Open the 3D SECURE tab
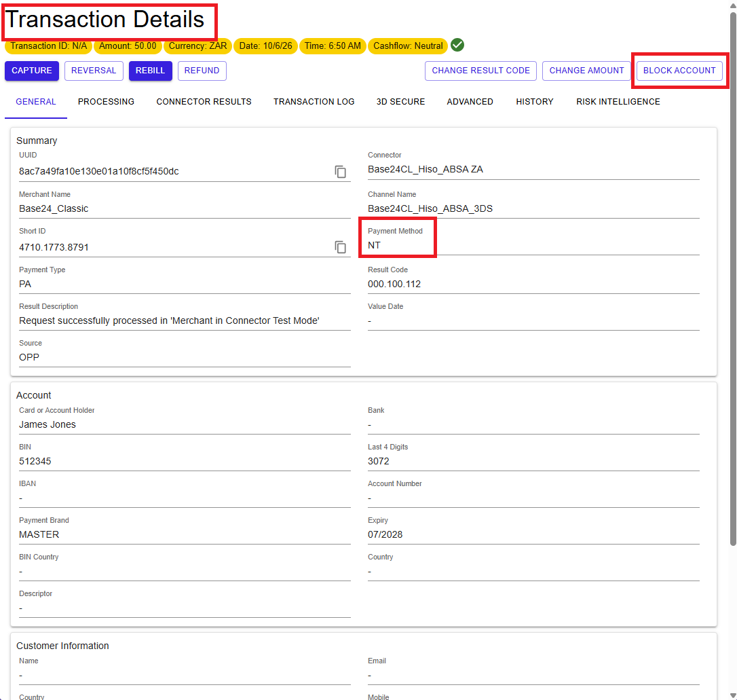 [x=400, y=102]
